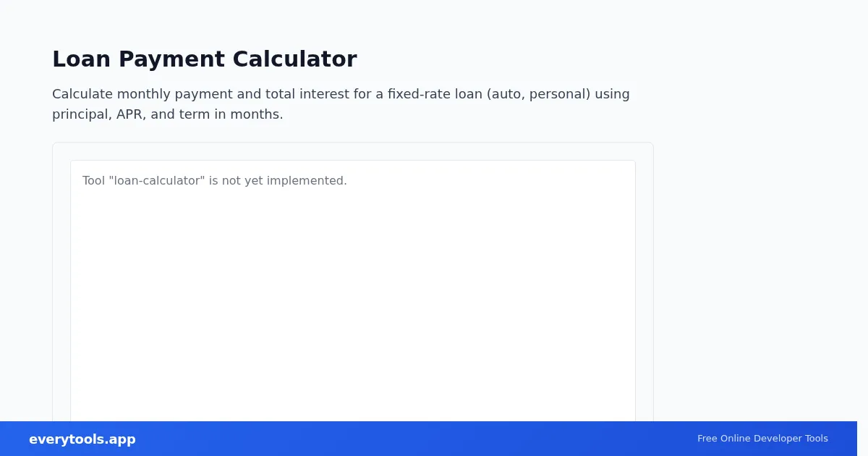Click "personal)" in the description line
Screen dimensions: 868x456
(x=560, y=94)
